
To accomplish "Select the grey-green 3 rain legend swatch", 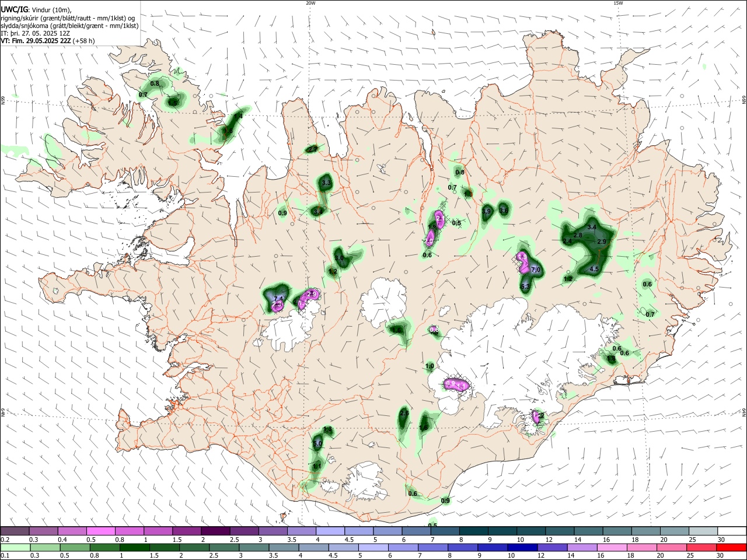I will [253, 548].
